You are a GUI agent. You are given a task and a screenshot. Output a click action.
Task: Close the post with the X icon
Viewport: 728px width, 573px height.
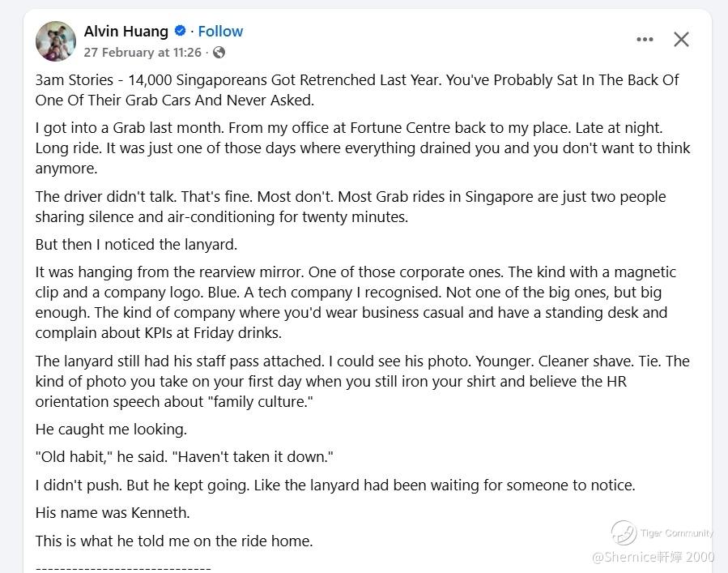[x=681, y=40]
